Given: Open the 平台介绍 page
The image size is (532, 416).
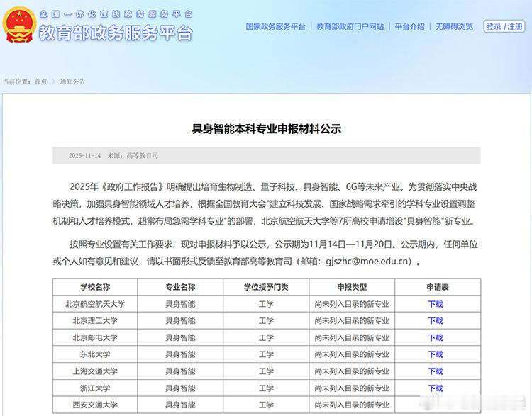Looking at the screenshot, I should pyautogui.click(x=409, y=26).
